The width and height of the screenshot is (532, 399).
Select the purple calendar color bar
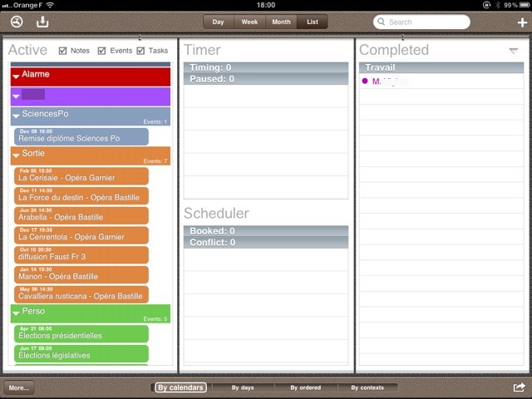coord(90,96)
